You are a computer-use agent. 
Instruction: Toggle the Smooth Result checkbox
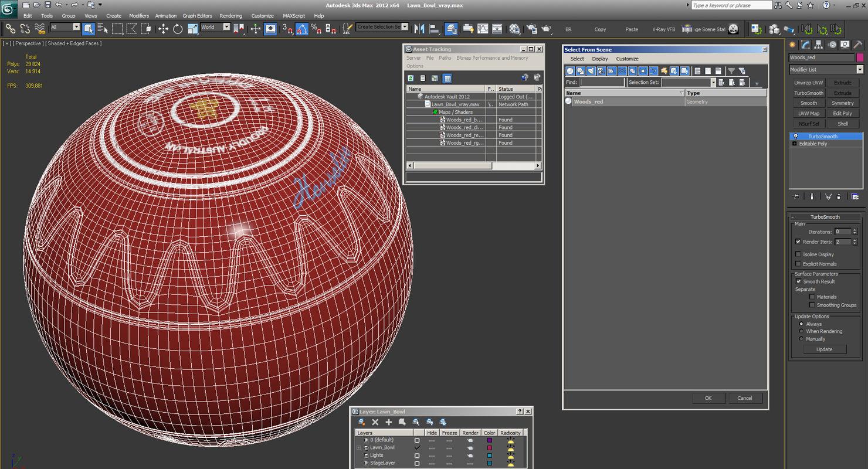coord(798,281)
